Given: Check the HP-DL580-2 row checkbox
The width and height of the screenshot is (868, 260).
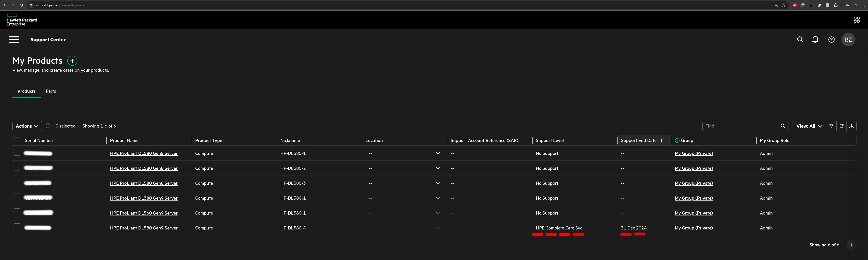Looking at the screenshot, I should [x=17, y=167].
